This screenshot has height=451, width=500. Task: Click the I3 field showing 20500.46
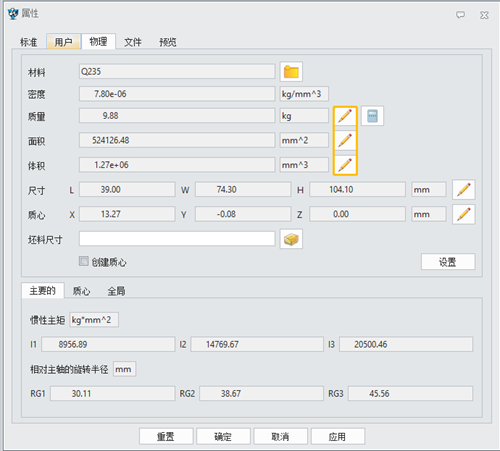(x=406, y=344)
